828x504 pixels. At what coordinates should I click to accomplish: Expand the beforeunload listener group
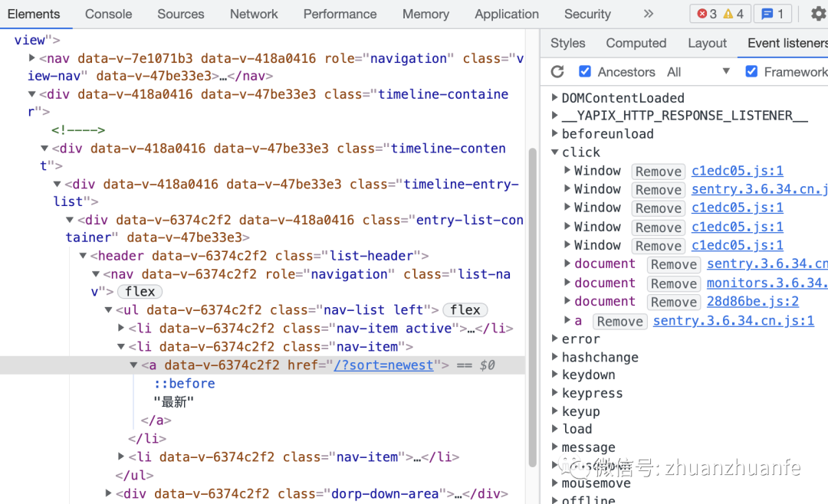click(x=554, y=133)
